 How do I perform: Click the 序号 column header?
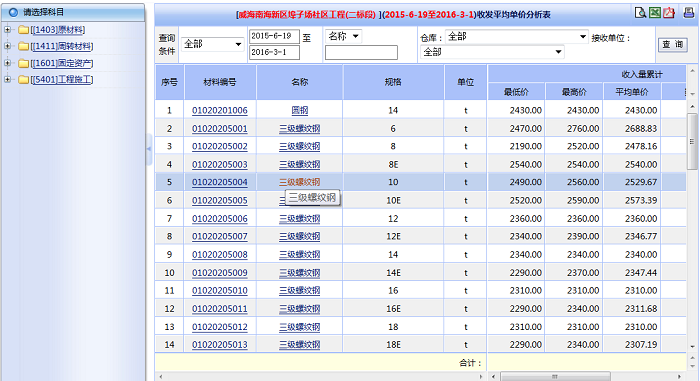pos(169,82)
